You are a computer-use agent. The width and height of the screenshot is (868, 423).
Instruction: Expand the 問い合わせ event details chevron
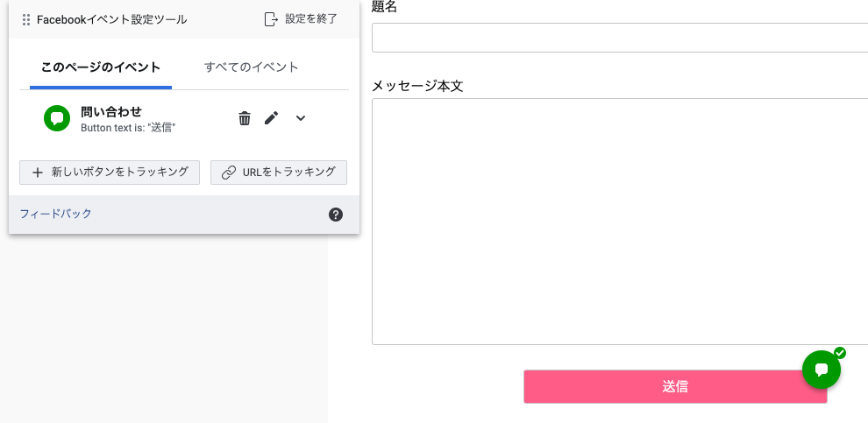tap(301, 118)
